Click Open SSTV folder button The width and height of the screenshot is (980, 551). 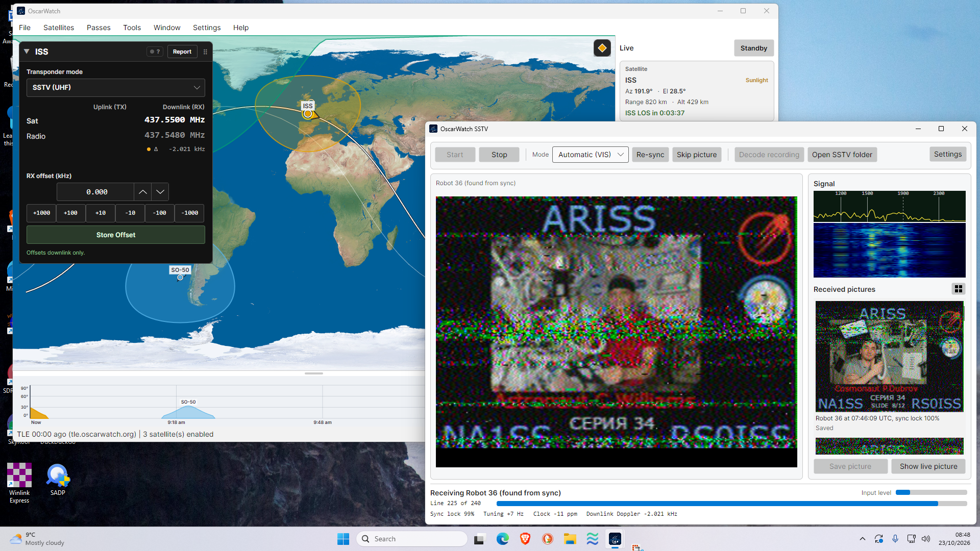(x=842, y=155)
